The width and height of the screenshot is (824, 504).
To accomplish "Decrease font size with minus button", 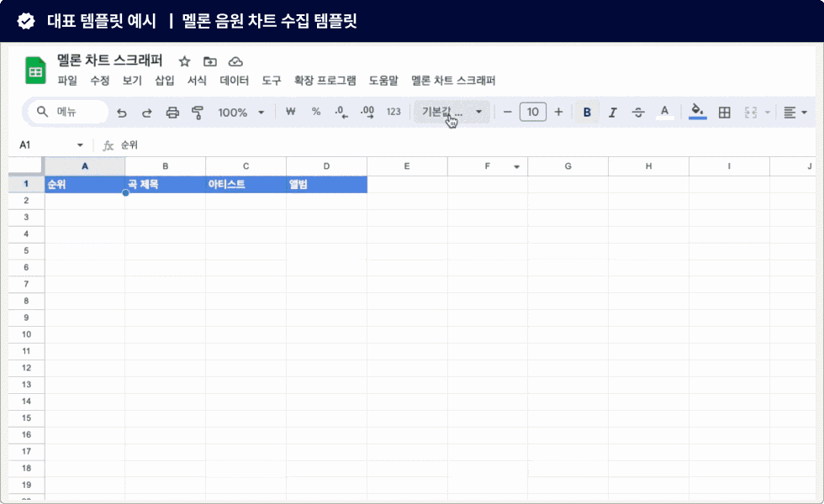I will tap(507, 112).
